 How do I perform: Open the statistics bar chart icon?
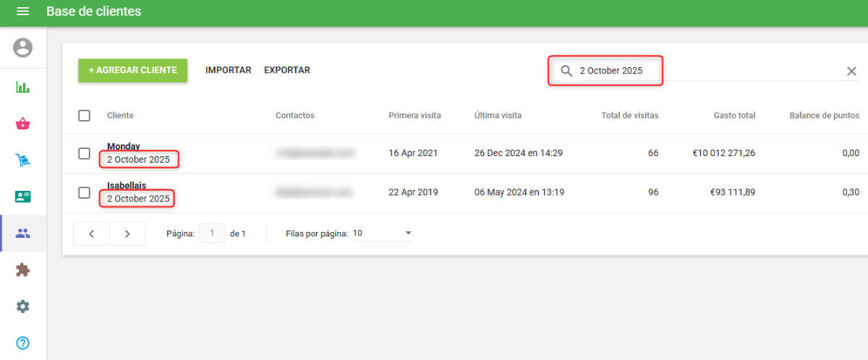pos(23,87)
